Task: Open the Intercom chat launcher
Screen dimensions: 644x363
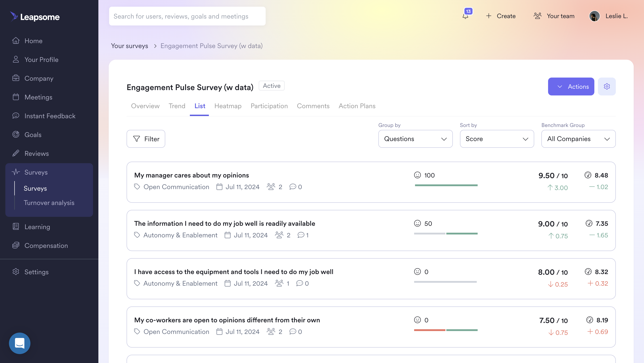Action: [19, 343]
